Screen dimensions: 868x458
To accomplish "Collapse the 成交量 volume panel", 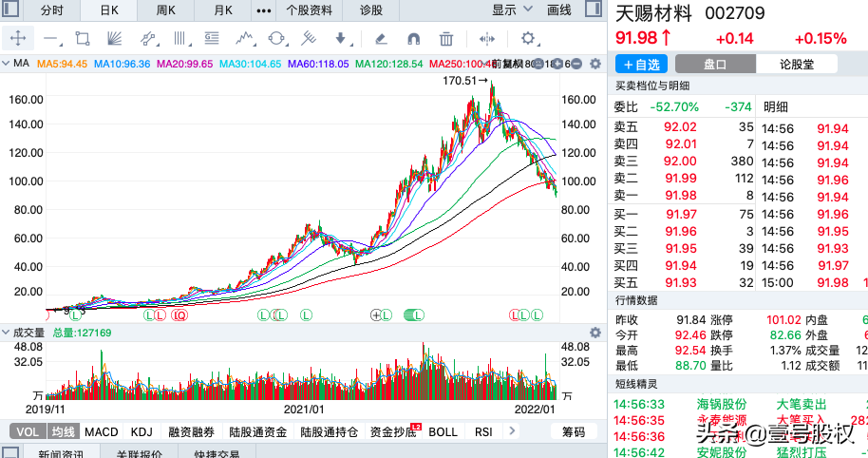I will 6,333.
